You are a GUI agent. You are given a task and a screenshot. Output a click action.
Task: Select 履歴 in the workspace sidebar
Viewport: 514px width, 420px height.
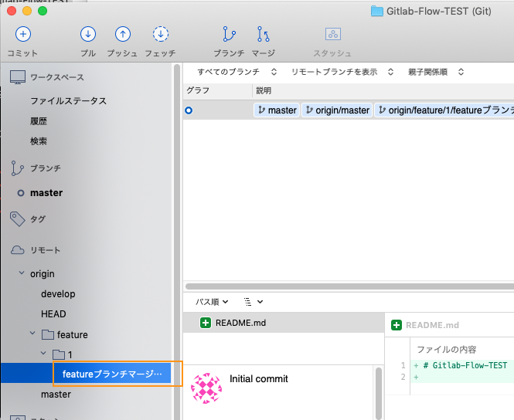(x=39, y=121)
